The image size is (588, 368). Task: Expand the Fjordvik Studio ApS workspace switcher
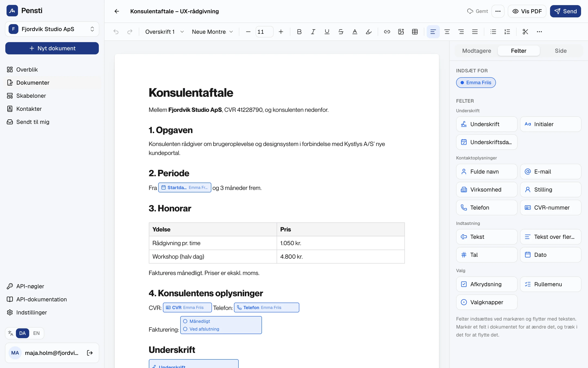(x=52, y=29)
